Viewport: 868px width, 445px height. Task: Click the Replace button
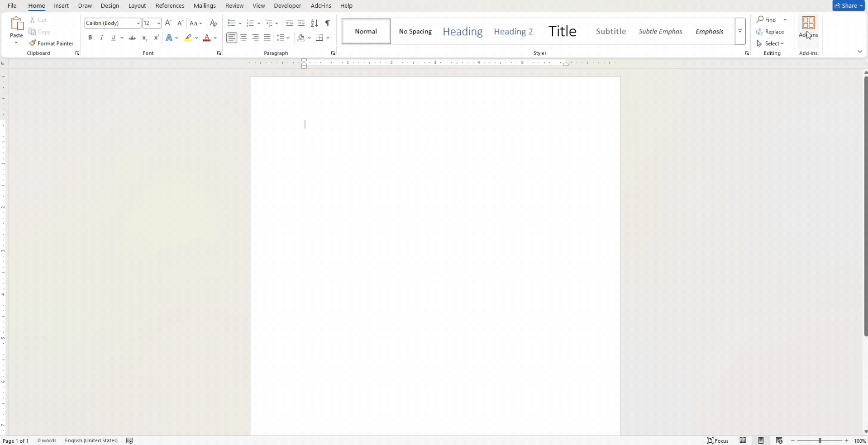pyautogui.click(x=770, y=32)
